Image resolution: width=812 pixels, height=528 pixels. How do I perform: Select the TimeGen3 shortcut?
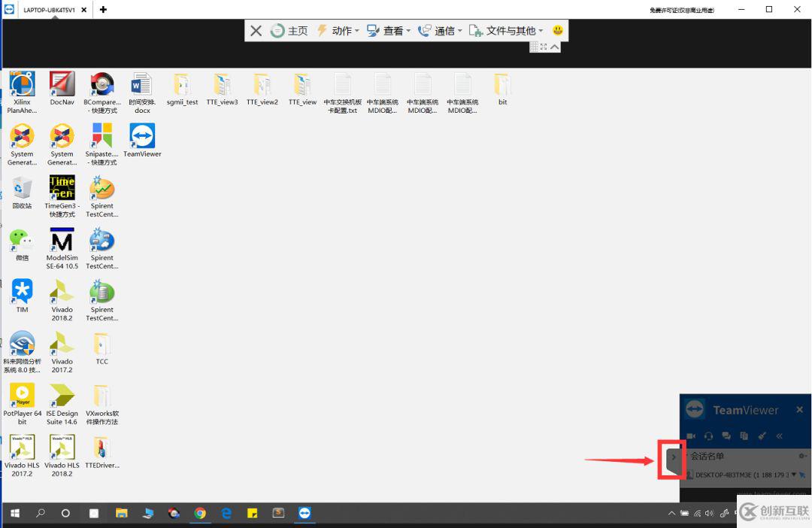tap(62, 196)
